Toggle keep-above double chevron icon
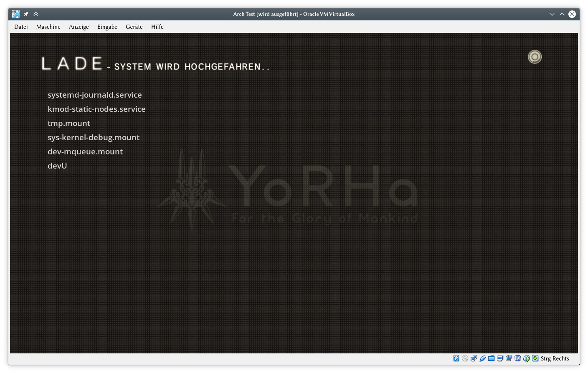Image resolution: width=588 pixels, height=373 pixels. pos(36,14)
